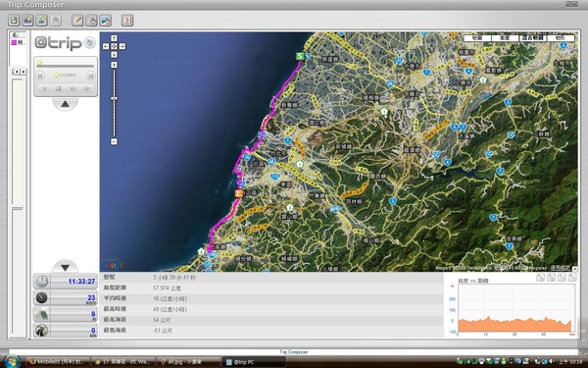588x368 pixels.
Task: Click the green S start marker
Action: (300, 56)
